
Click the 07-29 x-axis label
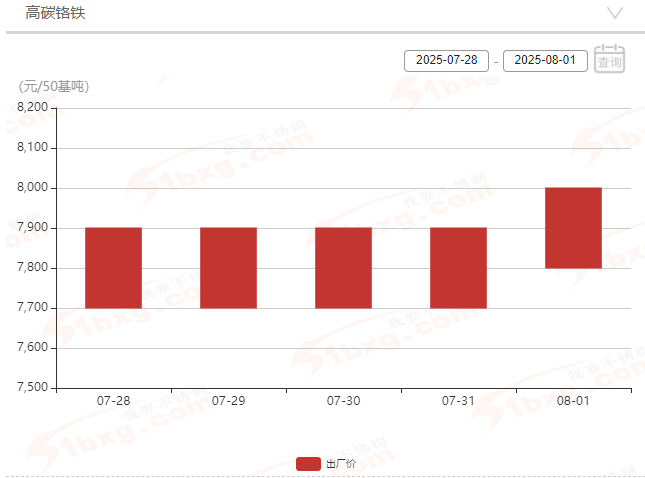pyautogui.click(x=228, y=401)
